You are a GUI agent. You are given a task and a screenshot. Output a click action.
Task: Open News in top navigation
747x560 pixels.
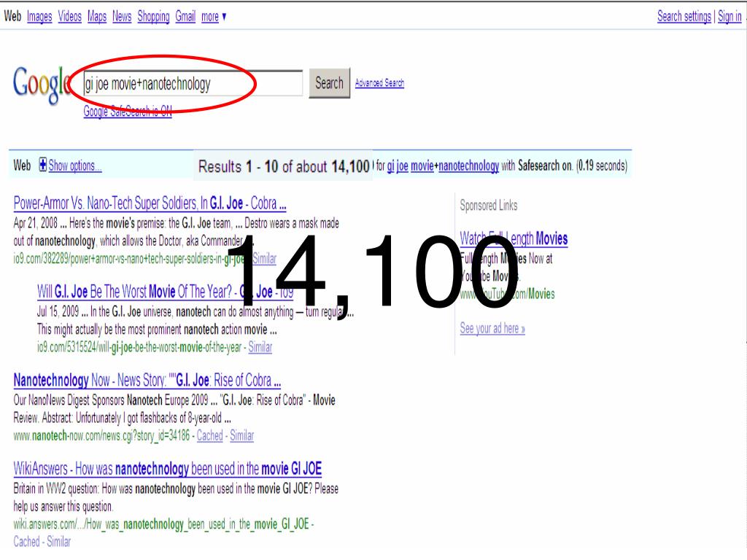(x=122, y=16)
